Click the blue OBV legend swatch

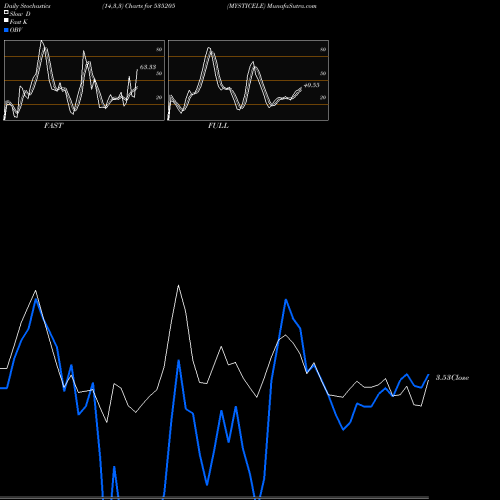click(x=6, y=30)
